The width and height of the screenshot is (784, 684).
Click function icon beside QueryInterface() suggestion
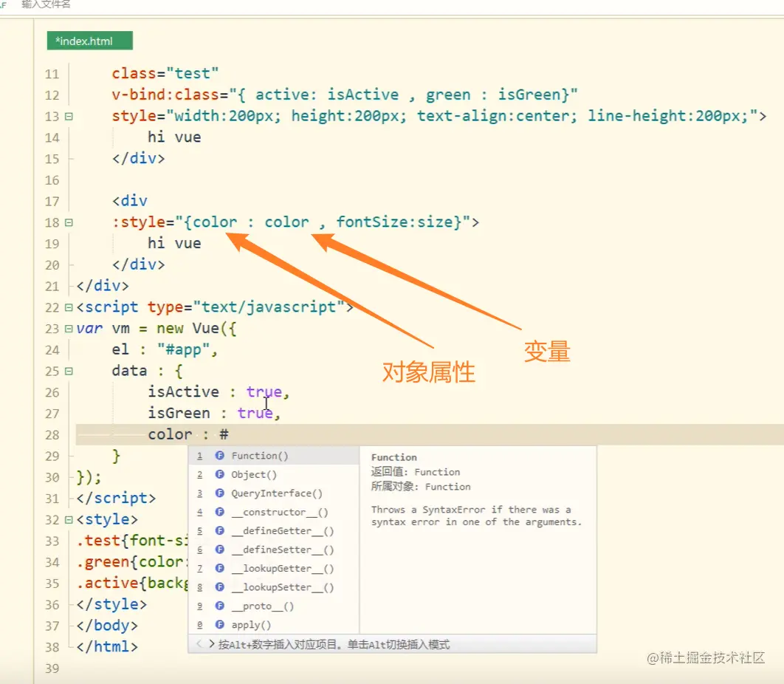click(219, 493)
